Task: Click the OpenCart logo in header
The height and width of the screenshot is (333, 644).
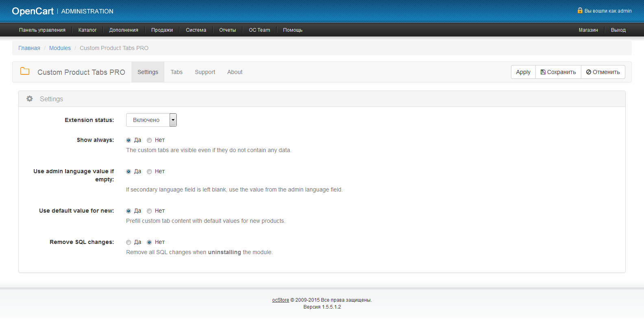Action: [33, 11]
